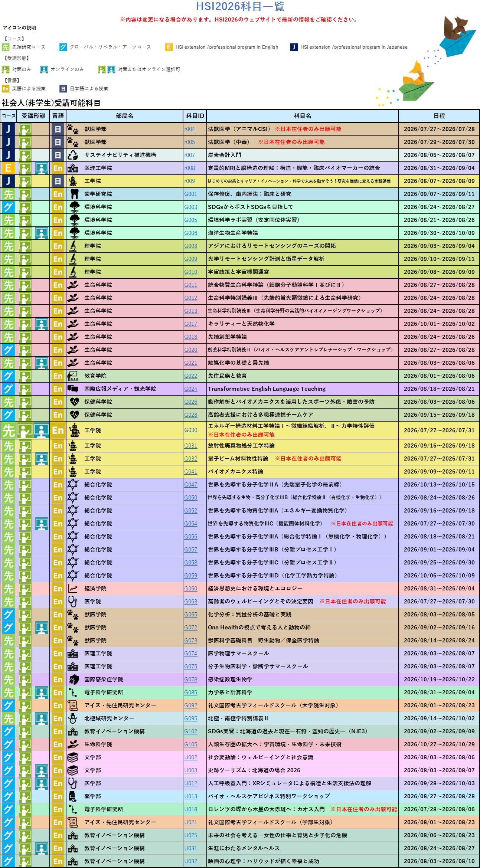480x868 pixels.
Task: Click the tooth icon in the G001 row
Action: pyautogui.click(x=74, y=194)
